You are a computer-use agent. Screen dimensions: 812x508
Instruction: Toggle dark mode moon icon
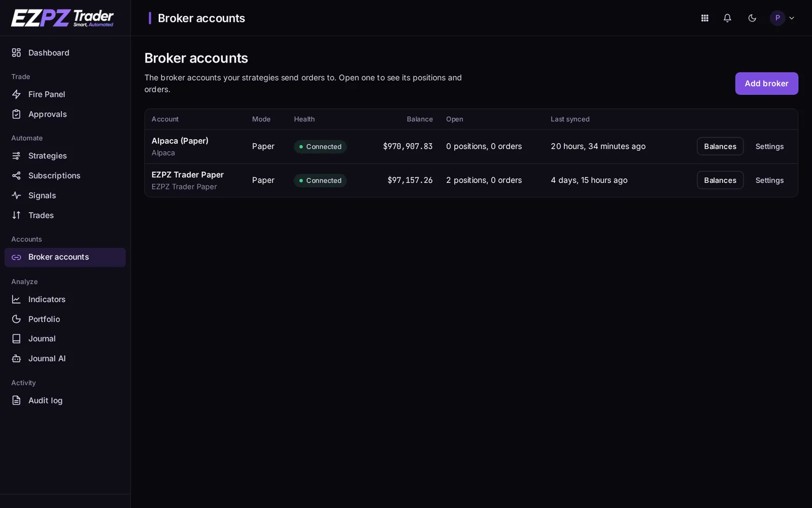click(752, 18)
